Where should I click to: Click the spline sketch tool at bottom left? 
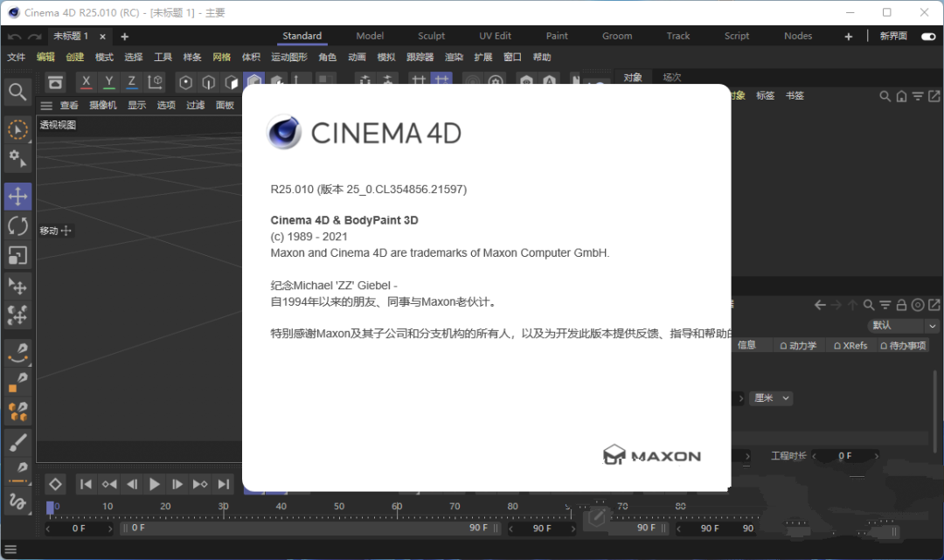[17, 501]
